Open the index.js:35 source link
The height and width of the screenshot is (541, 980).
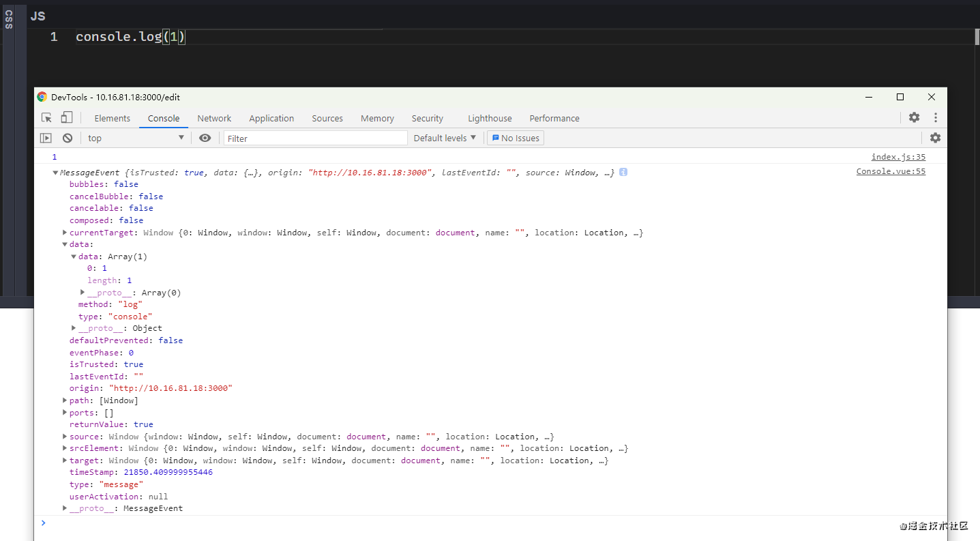pyautogui.click(x=898, y=157)
